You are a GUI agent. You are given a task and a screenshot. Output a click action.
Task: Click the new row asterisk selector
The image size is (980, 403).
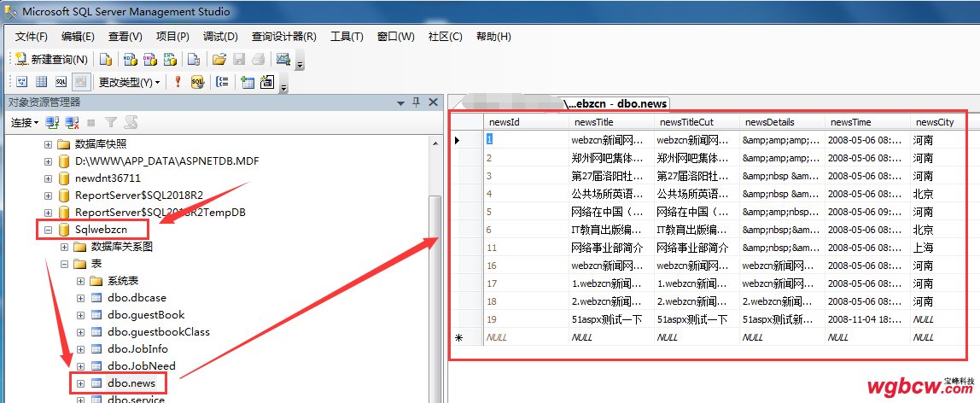(467, 337)
